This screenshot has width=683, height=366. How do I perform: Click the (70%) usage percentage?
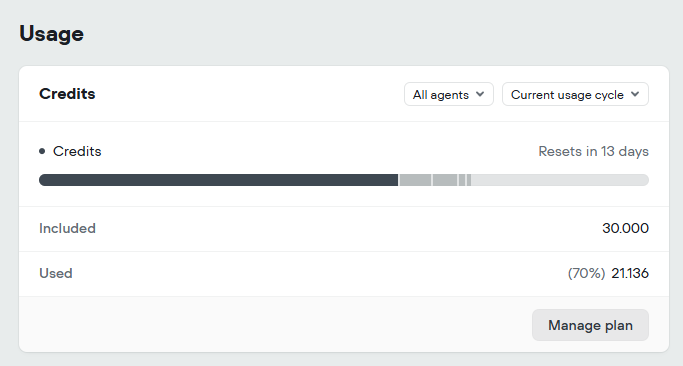(586, 273)
